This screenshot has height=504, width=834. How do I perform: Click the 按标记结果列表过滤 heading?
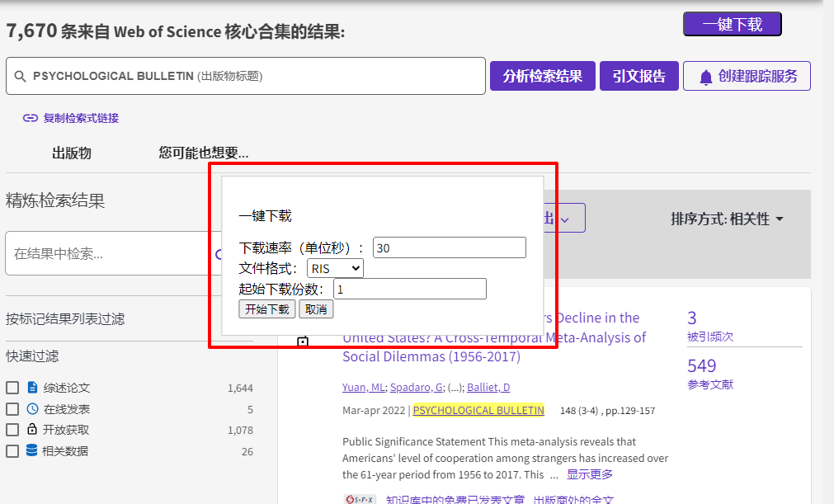65,318
